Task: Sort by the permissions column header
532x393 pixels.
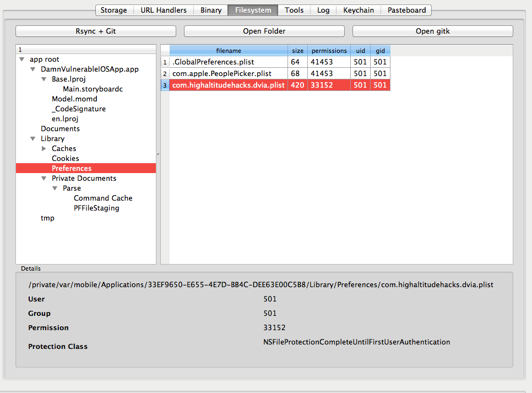Action: [x=329, y=51]
